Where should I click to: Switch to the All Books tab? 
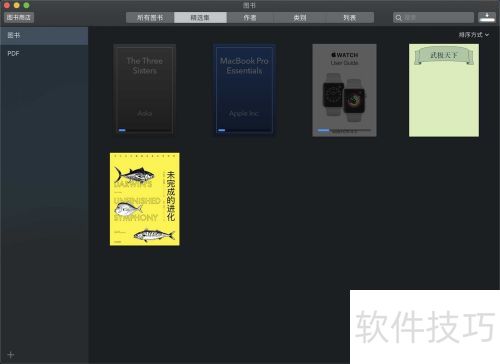(x=150, y=18)
